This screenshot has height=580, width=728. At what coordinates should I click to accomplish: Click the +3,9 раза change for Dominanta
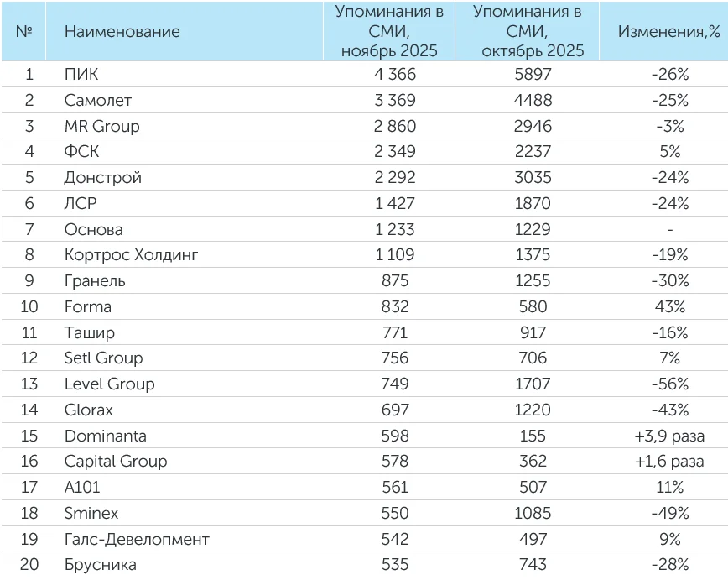(x=669, y=436)
